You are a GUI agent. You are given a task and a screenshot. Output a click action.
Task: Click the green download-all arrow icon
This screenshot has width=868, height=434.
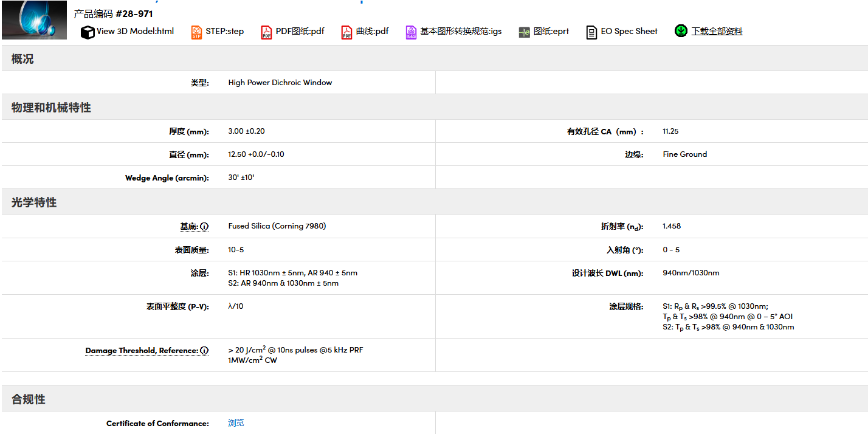[681, 30]
